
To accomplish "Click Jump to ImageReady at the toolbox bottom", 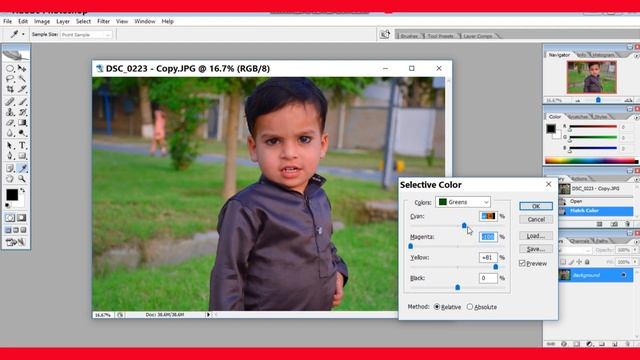I will (16, 242).
